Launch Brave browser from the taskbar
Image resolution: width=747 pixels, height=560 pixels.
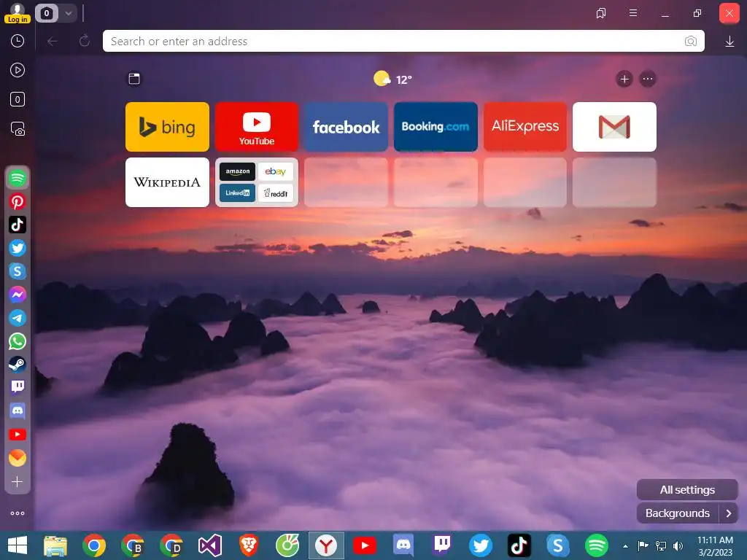tap(249, 545)
